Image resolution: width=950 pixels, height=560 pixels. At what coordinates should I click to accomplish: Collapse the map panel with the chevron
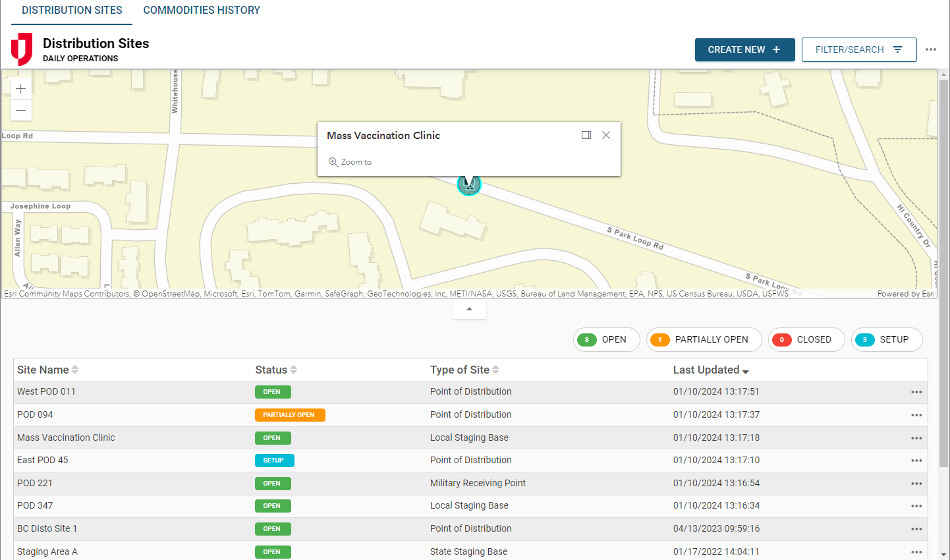pos(469,308)
